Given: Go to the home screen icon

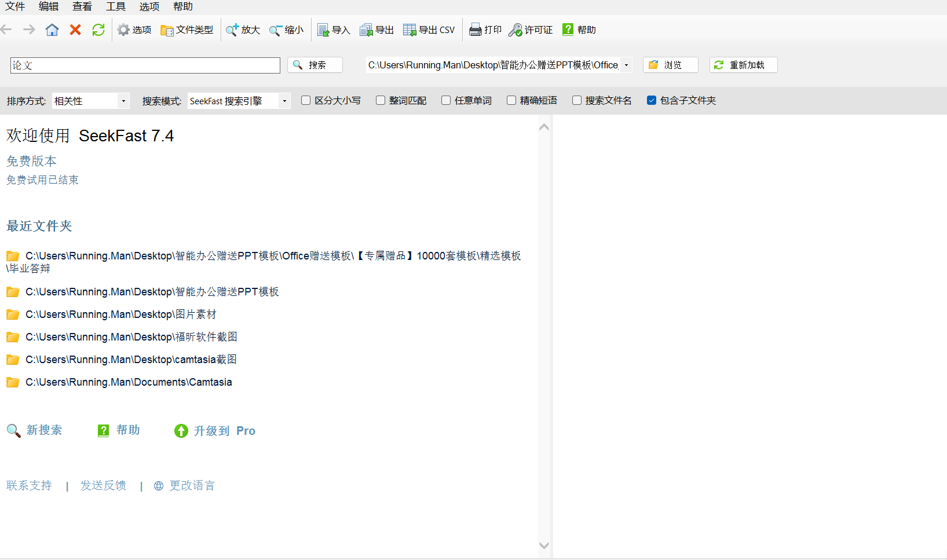Looking at the screenshot, I should point(52,30).
